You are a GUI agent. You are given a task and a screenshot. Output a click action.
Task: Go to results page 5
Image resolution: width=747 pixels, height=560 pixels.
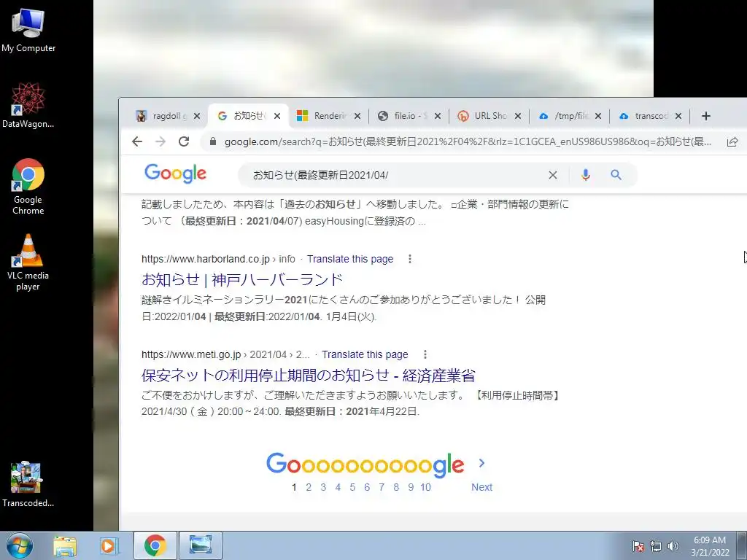click(352, 487)
